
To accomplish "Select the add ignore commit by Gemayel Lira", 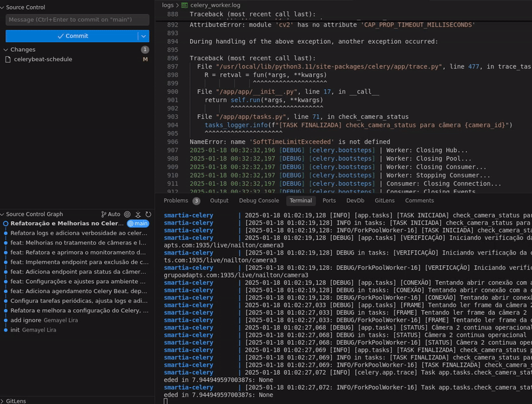I will tap(44, 320).
